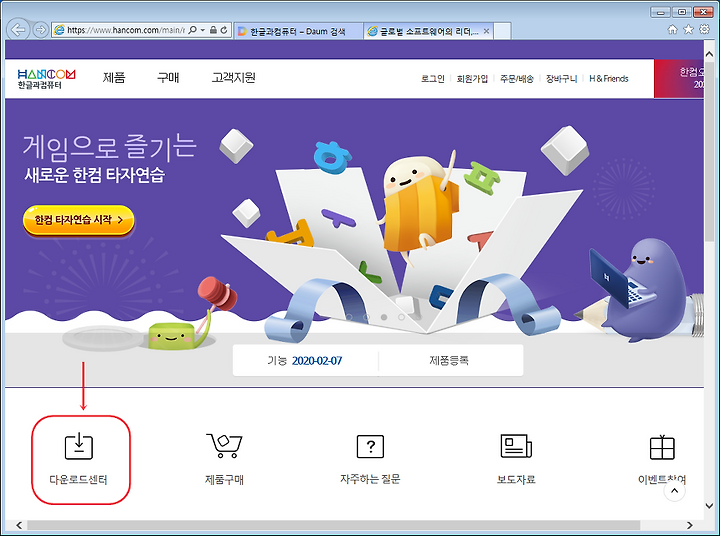Select the 글로벌 소프트웨어의 리더 tab
Image resolution: width=720 pixels, height=536 pixels.
(428, 31)
